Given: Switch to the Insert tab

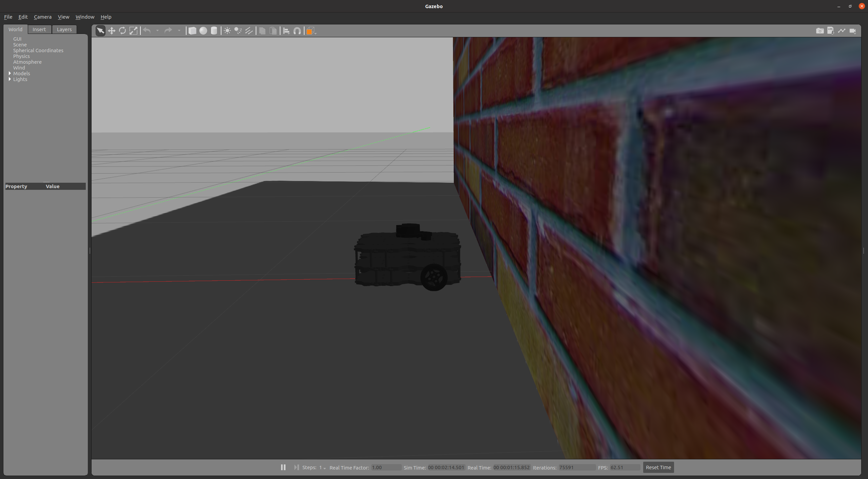Looking at the screenshot, I should [x=39, y=29].
